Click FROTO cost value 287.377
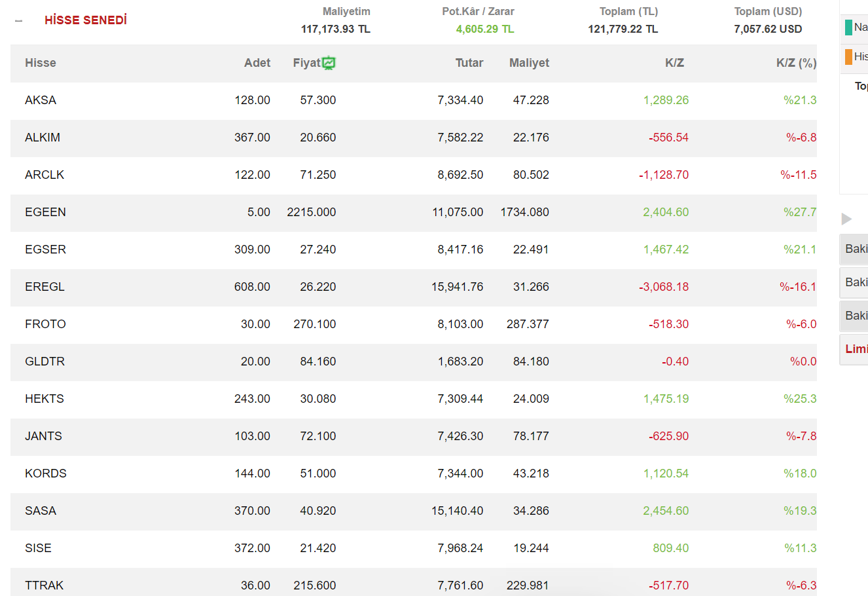 pyautogui.click(x=528, y=324)
